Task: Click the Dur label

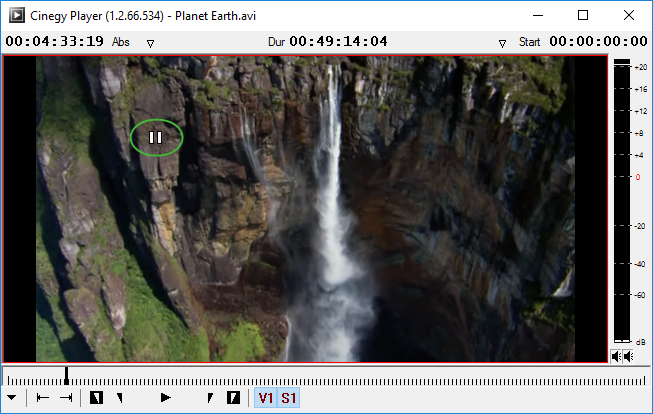Action: 276,42
